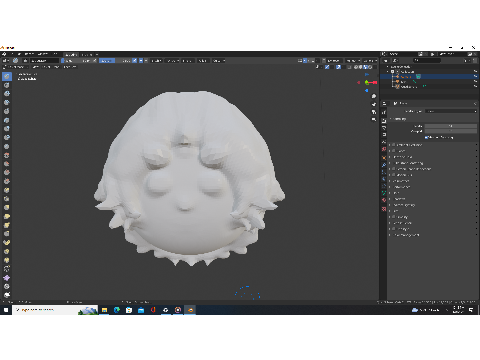
Task: Hide the highlighted object via eye icon
Action: pyautogui.click(x=475, y=77)
